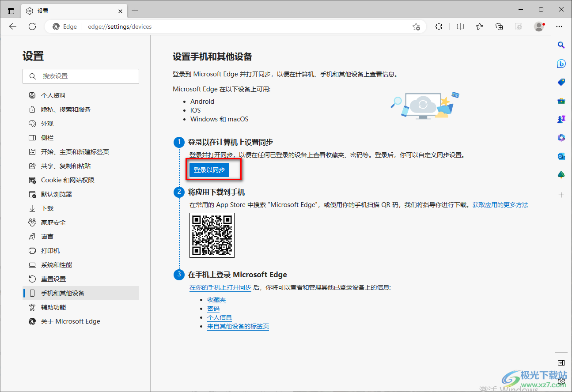This screenshot has height=392, width=572.
Task: Open the Shopping tag sidebar icon
Action: click(x=561, y=82)
